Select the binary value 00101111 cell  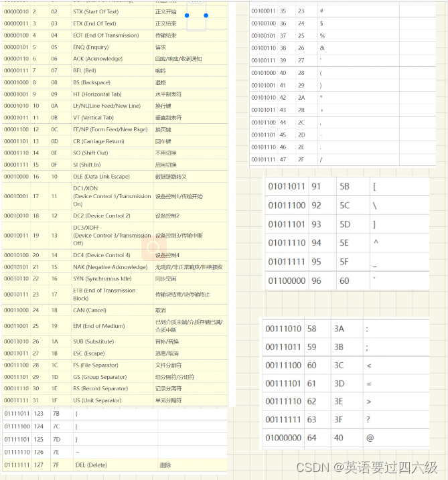pyautogui.click(x=264, y=160)
